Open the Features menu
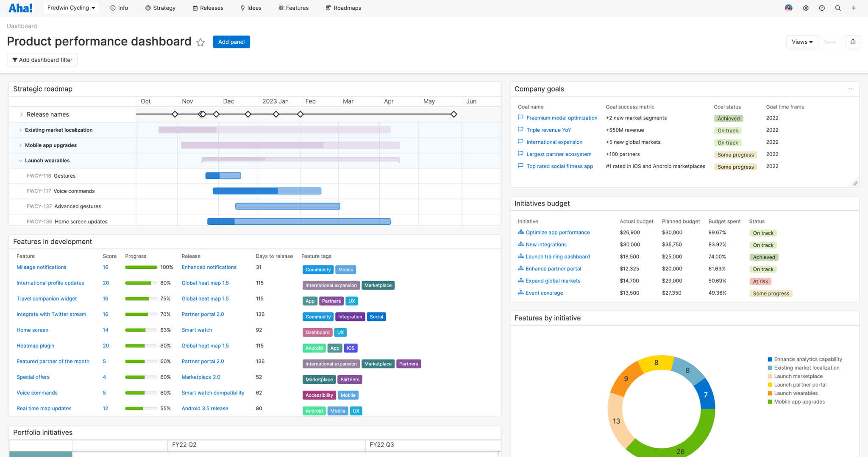Screen dimensions: 868x457 pos(293,8)
